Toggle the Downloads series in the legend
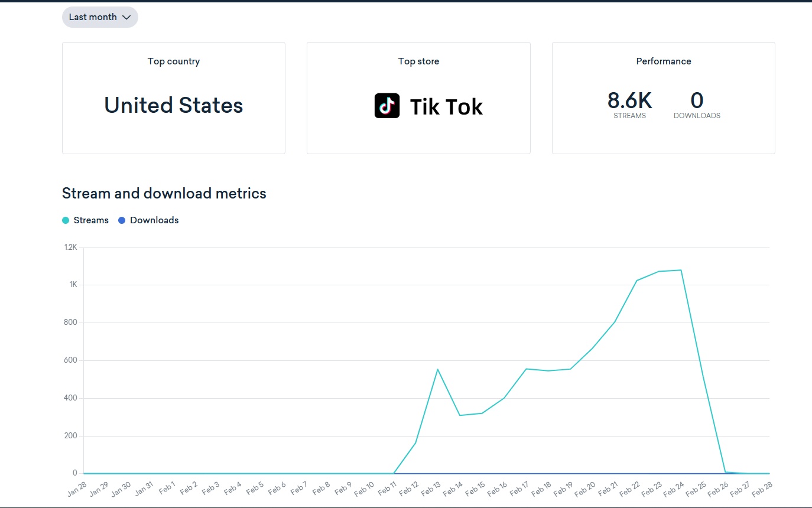The height and width of the screenshot is (508, 812). pyautogui.click(x=148, y=220)
